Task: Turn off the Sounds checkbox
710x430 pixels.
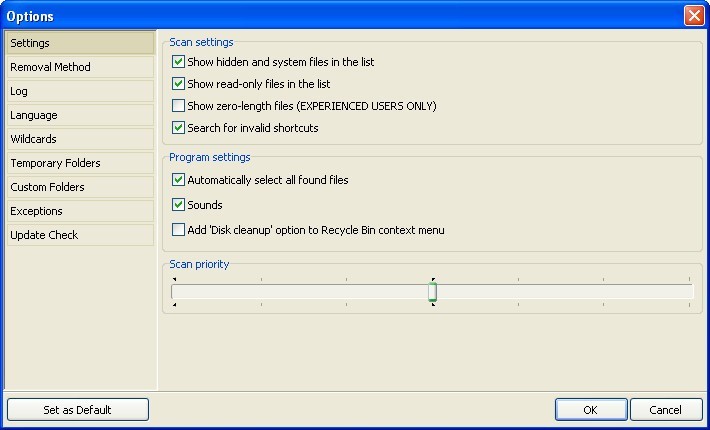Action: tap(178, 205)
